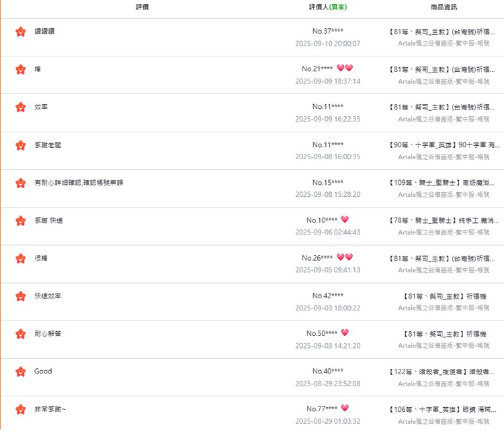Click the heart icon next to No.50****
Viewport: 504px width, 432px height.
(345, 333)
